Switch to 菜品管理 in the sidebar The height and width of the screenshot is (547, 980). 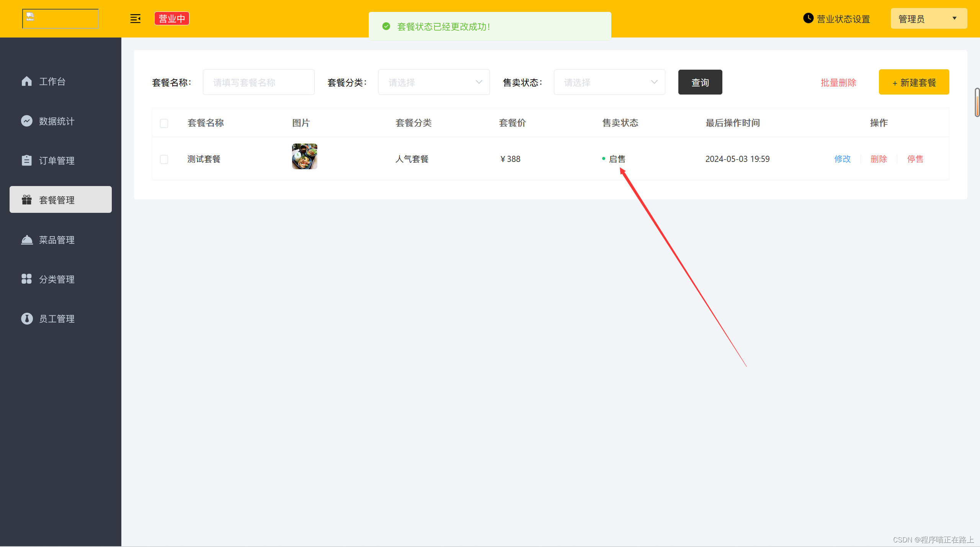pyautogui.click(x=57, y=240)
